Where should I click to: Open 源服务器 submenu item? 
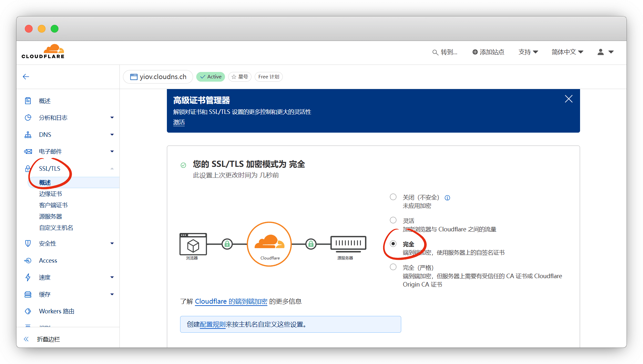click(50, 216)
